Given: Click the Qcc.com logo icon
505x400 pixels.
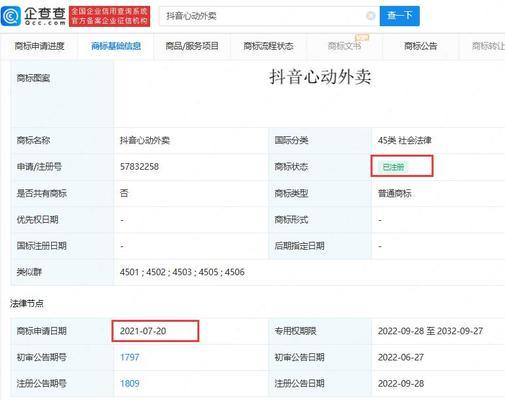Looking at the screenshot, I should 11,16.
